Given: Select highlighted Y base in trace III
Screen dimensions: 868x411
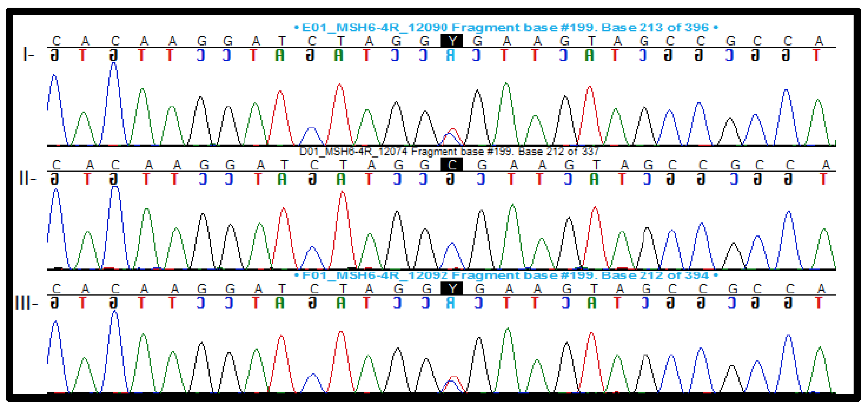Looking at the screenshot, I should [452, 289].
